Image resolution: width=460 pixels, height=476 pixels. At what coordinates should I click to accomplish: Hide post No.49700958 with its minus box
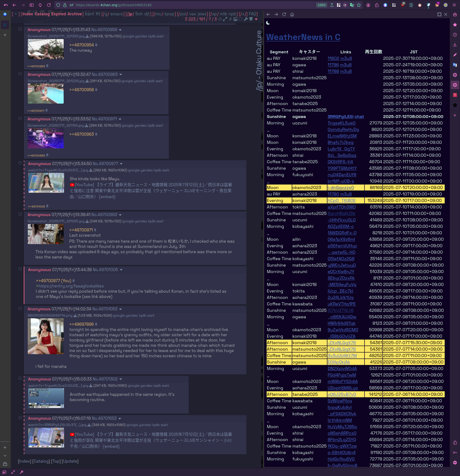pos(20,29)
